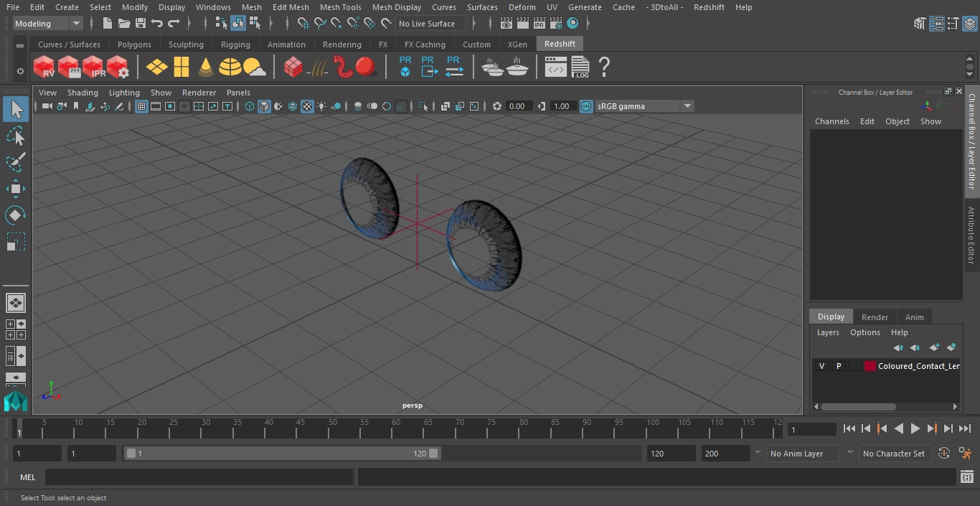Toggle layer visibility V box

point(822,366)
